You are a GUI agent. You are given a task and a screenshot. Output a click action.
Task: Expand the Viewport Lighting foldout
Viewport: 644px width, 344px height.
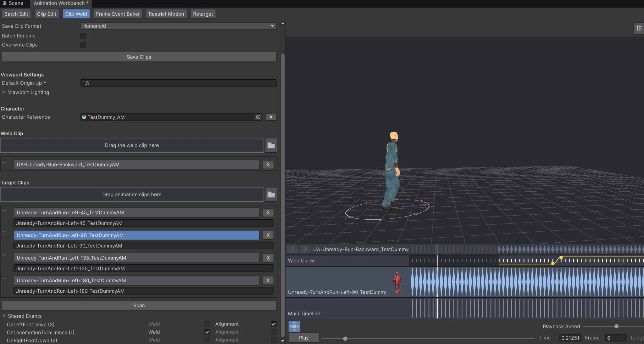pos(4,92)
